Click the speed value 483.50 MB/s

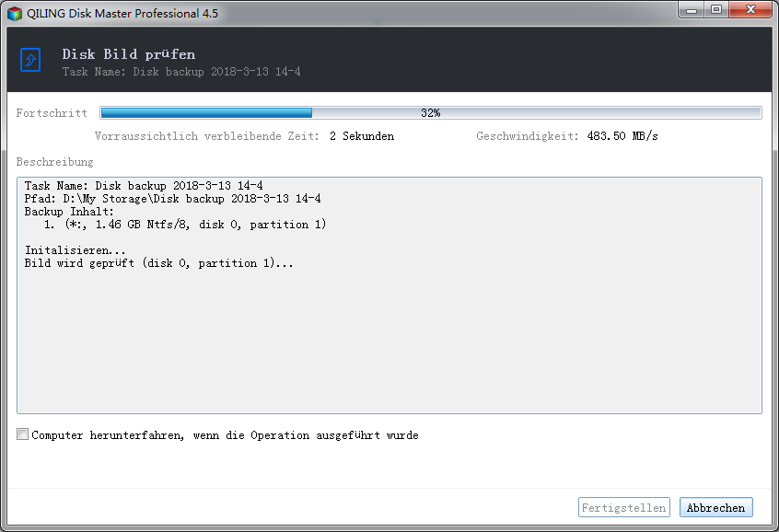click(622, 136)
